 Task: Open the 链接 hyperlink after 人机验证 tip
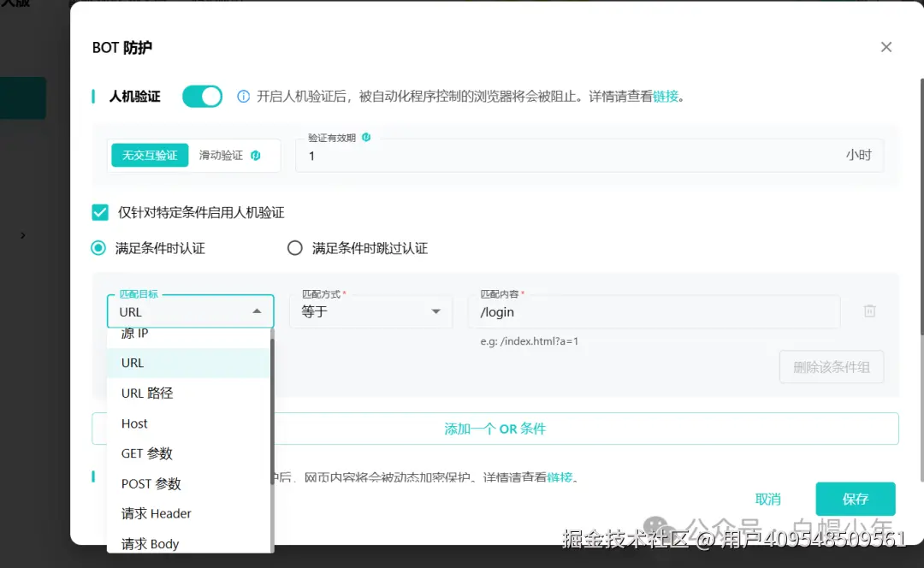tap(666, 96)
